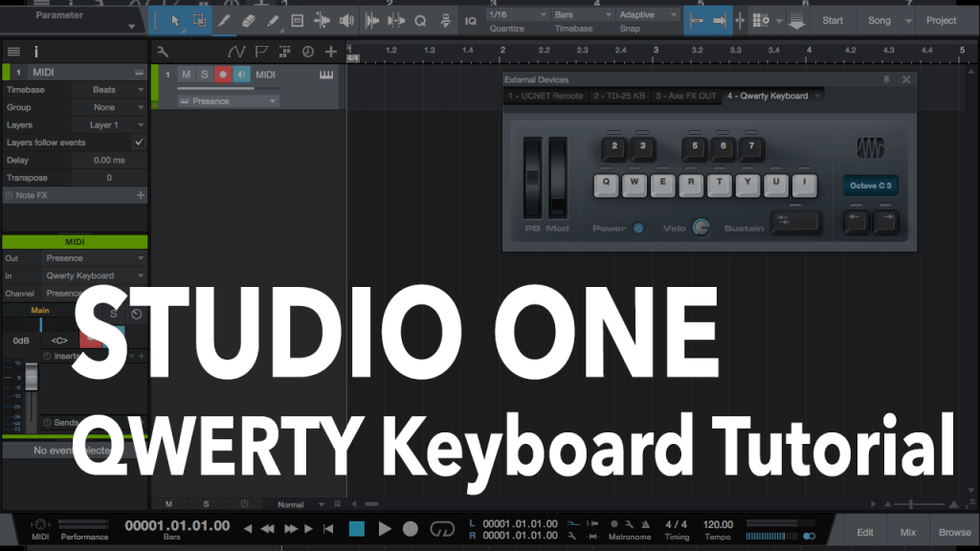Toggle the Layers follow events checkbox
Screen dimensions: 980x551
(139, 143)
